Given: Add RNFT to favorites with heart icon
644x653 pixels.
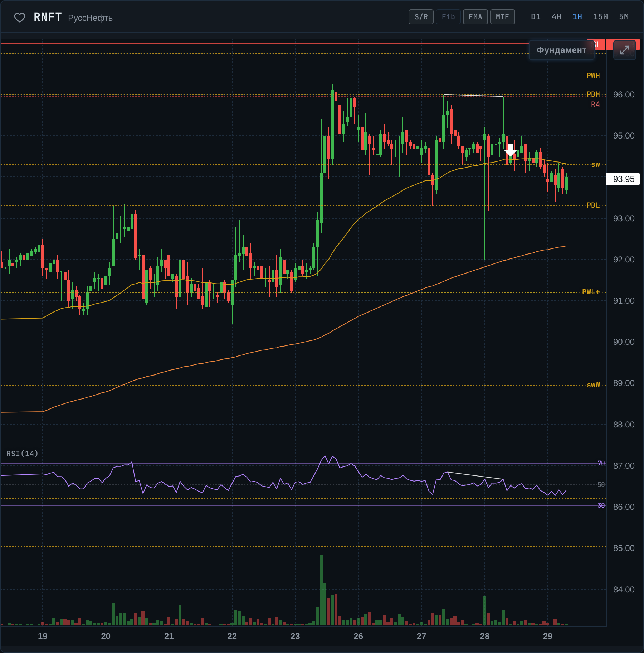Looking at the screenshot, I should (19, 17).
